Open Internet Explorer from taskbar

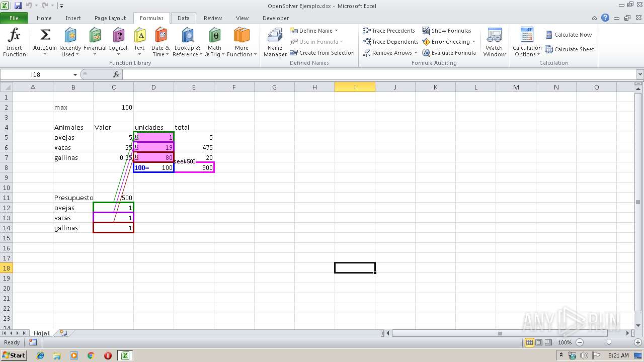point(41,355)
